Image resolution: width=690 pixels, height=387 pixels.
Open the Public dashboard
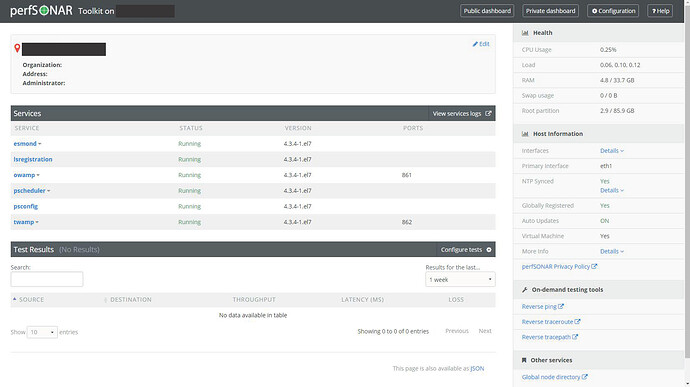coord(487,11)
